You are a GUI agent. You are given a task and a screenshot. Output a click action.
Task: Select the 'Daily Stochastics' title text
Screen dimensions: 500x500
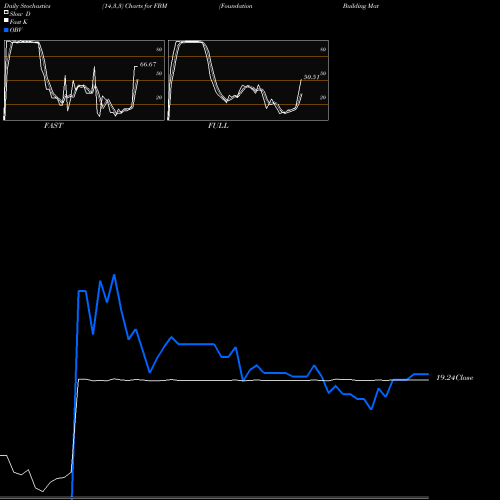[x=27, y=6]
